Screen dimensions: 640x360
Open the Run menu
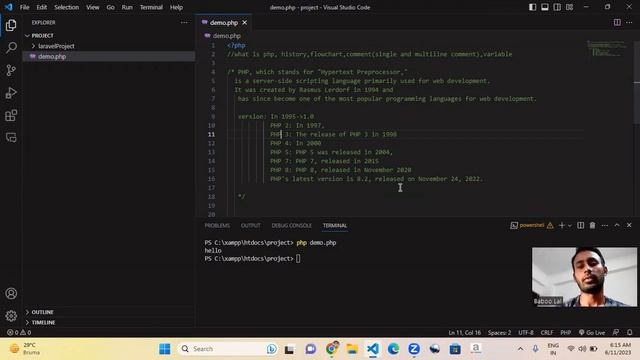click(127, 7)
